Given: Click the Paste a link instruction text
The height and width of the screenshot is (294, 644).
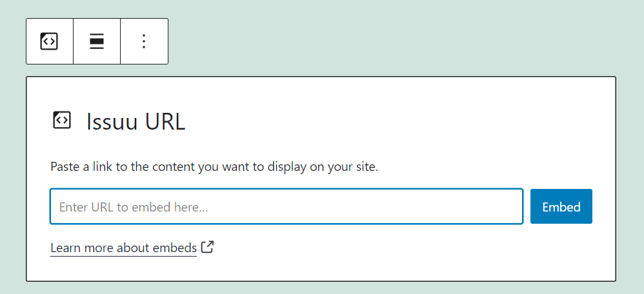Looking at the screenshot, I should 214,167.
